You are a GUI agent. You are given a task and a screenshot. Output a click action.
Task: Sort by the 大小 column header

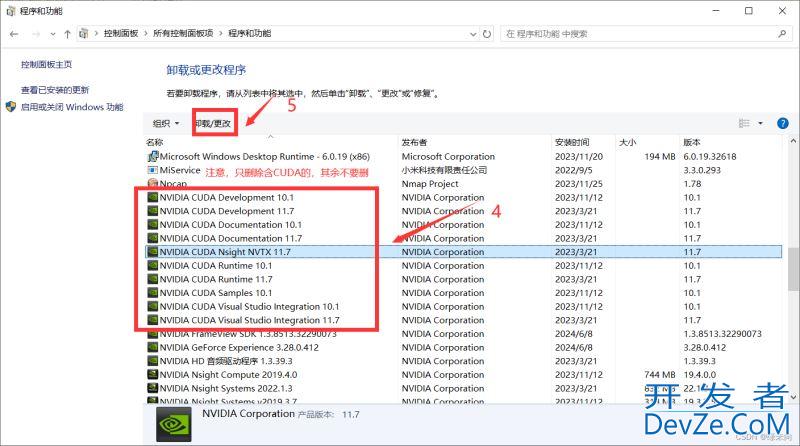click(x=628, y=142)
